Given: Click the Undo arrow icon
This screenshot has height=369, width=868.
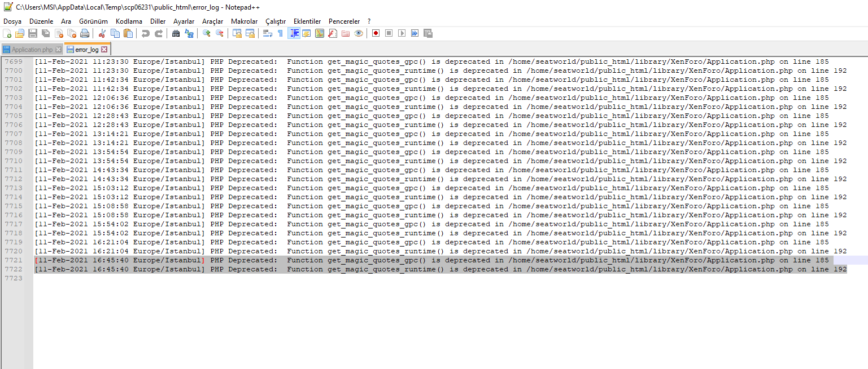Looking at the screenshot, I should click(x=146, y=33).
